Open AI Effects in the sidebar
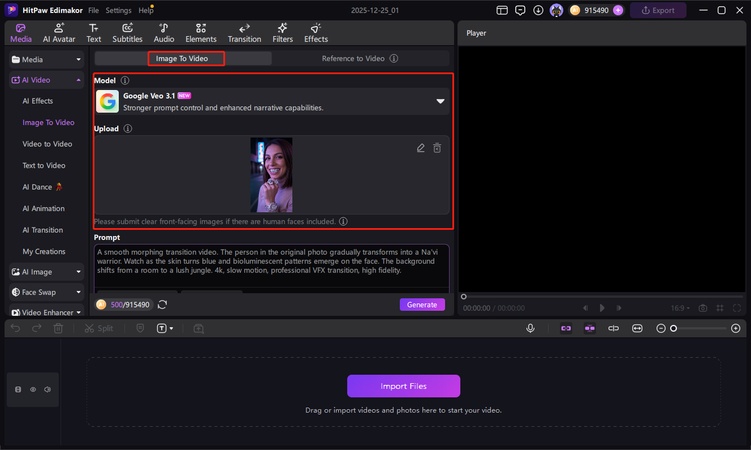751x450 pixels. 37,101
